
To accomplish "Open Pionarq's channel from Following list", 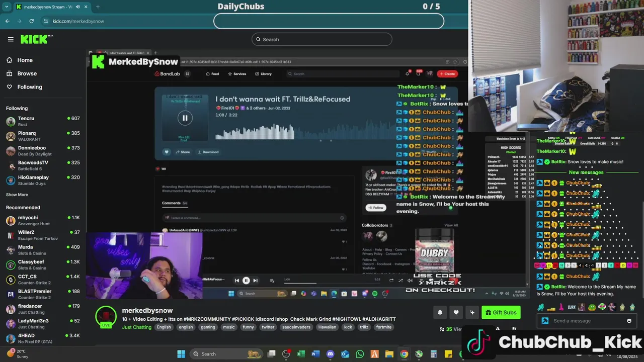I will point(43,136).
